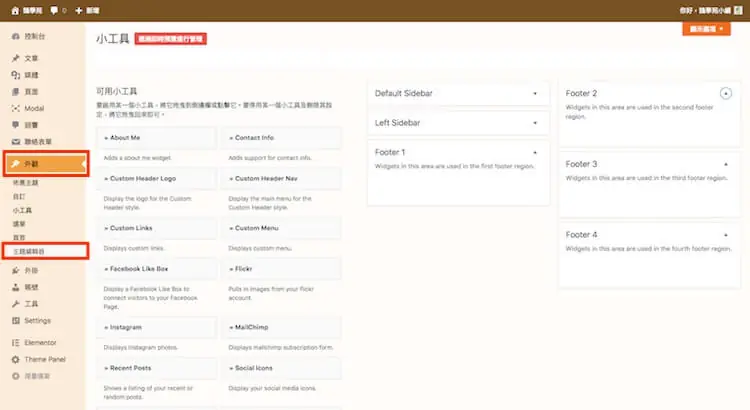The image size is (750, 410).
Task: Click the plus New icon in admin bar
Action: pos(79,11)
